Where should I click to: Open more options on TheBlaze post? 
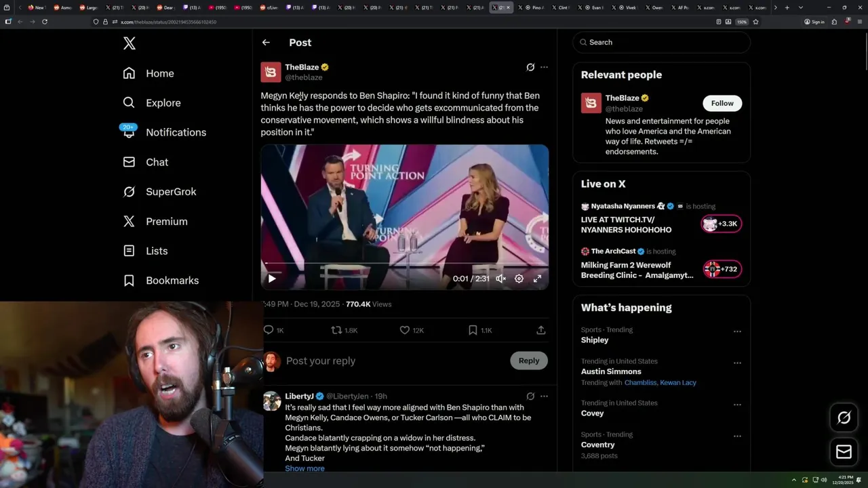pyautogui.click(x=544, y=67)
